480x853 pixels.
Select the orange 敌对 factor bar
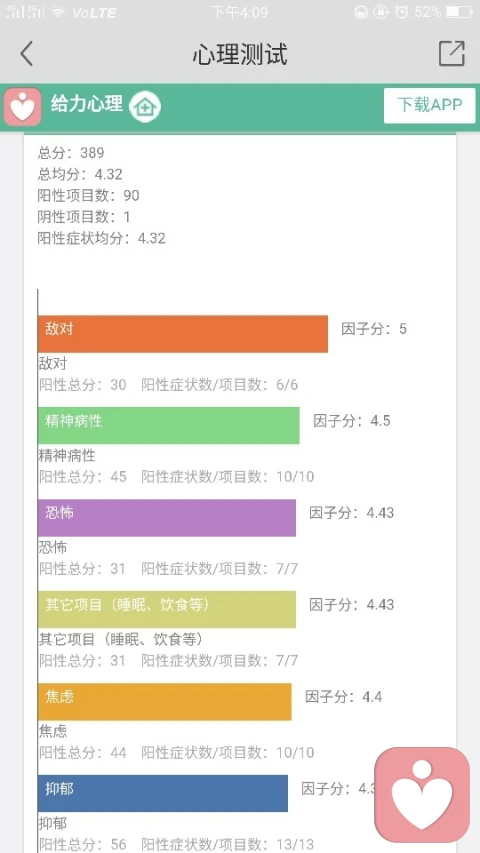(x=183, y=334)
